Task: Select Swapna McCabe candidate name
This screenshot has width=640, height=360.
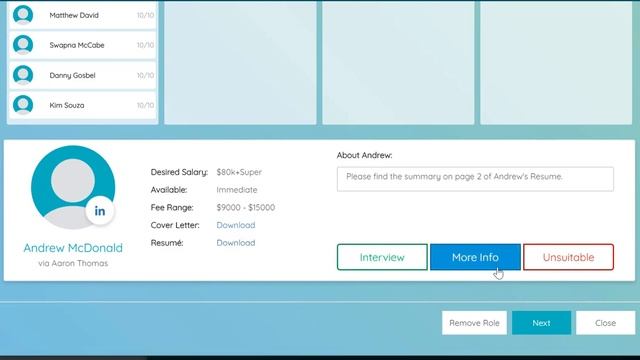Action: [77, 45]
